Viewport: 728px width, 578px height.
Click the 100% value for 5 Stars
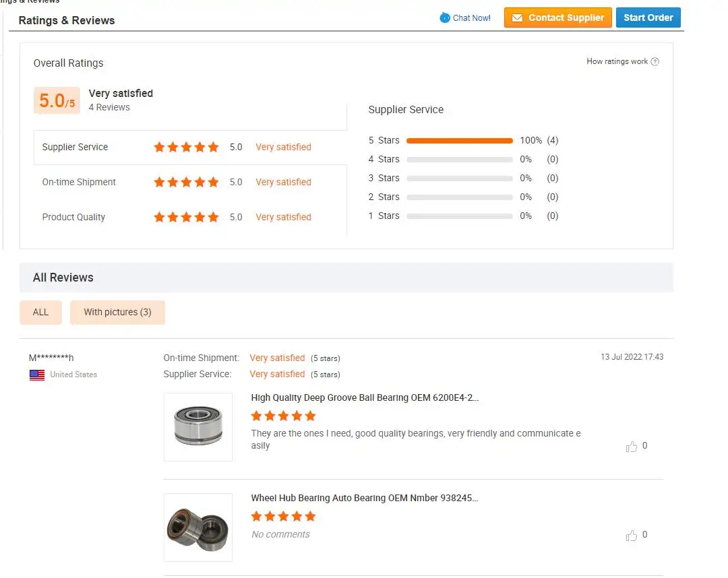pyautogui.click(x=530, y=140)
